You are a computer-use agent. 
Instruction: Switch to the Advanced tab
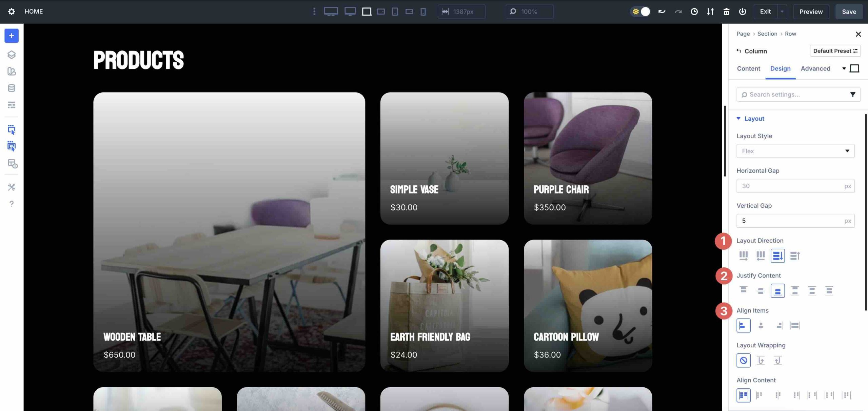point(816,68)
